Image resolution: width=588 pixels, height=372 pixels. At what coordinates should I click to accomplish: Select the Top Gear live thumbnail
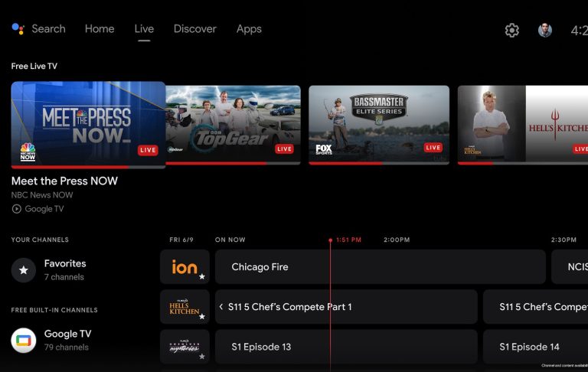tap(233, 124)
